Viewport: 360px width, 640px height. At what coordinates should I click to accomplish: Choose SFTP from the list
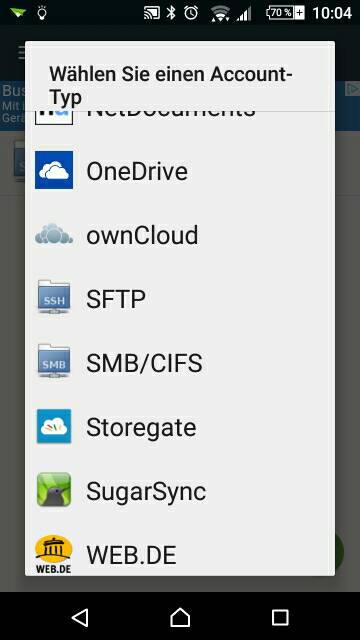pos(180,298)
